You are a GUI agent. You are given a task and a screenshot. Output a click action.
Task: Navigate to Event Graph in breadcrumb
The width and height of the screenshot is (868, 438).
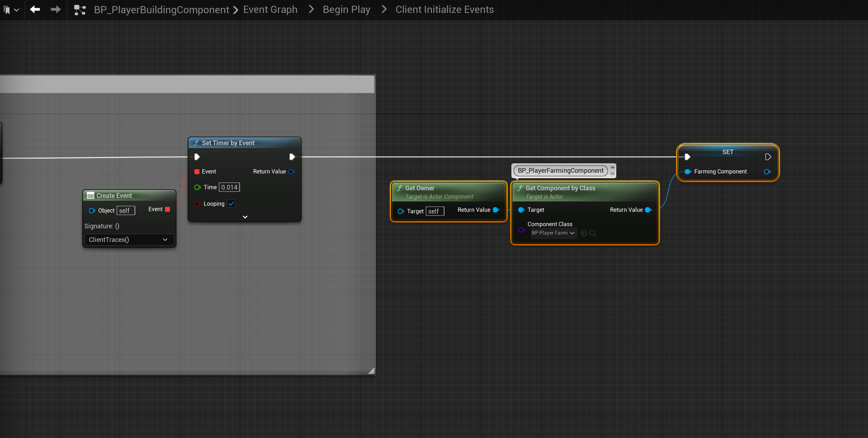(270, 10)
